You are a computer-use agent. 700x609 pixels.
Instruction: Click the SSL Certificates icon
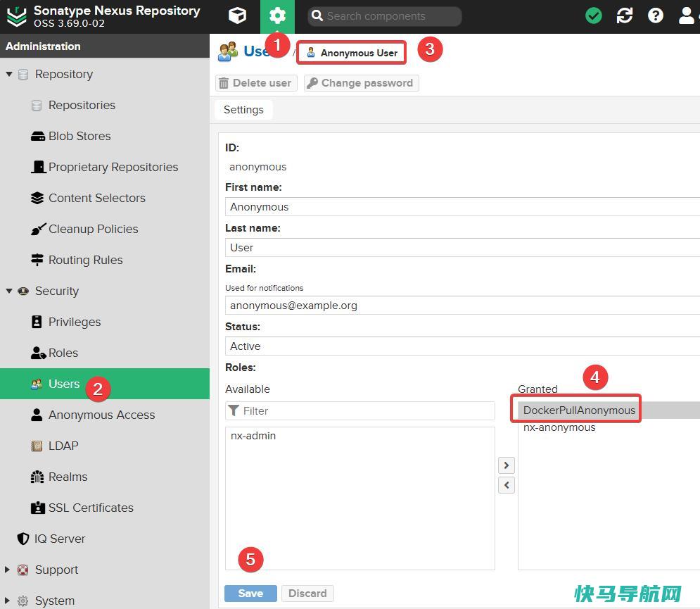[38, 508]
